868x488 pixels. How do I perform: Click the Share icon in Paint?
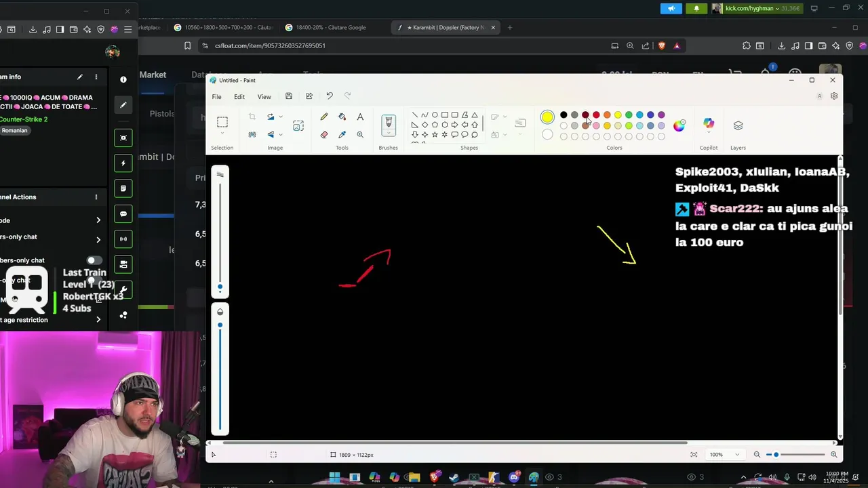[x=309, y=96]
